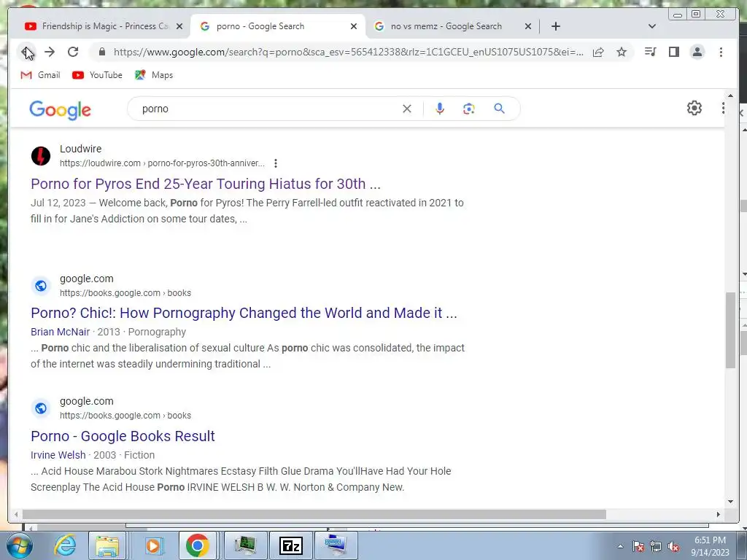Click the Chrome taskbar icon
Viewport: 747px width, 560px height.
pos(198,545)
